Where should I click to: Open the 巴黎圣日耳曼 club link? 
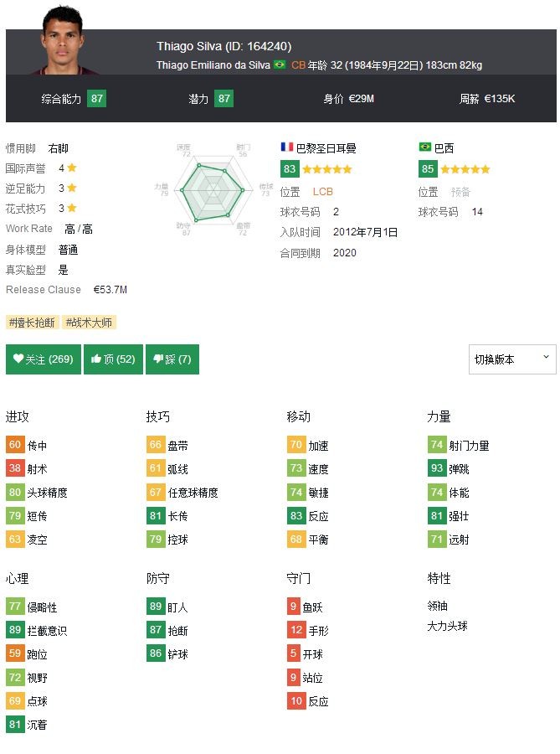pos(326,148)
